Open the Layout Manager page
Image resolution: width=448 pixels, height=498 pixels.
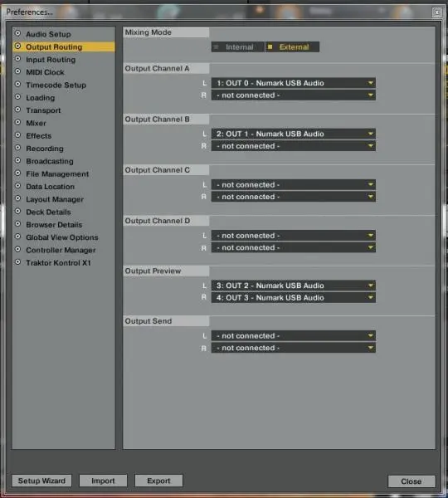point(55,199)
